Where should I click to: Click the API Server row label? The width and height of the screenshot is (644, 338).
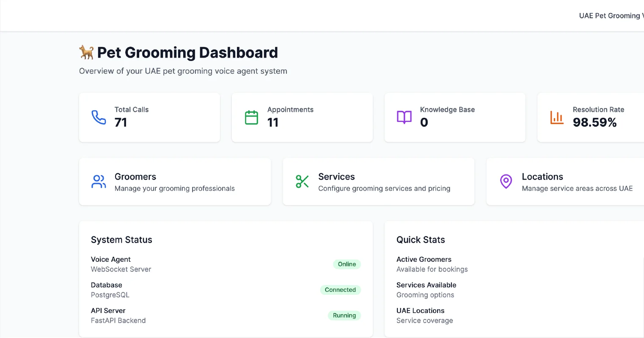(x=108, y=310)
